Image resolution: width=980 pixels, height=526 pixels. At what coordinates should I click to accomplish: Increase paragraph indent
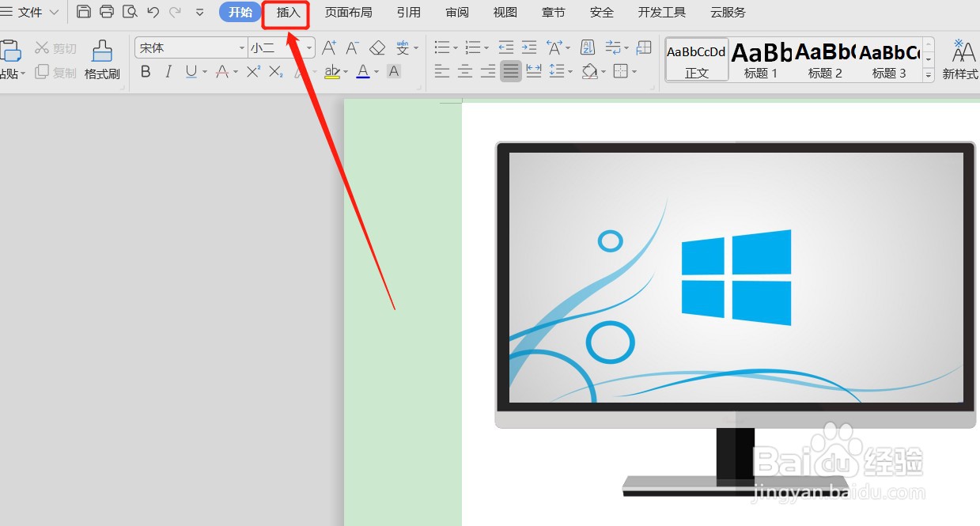[529, 48]
